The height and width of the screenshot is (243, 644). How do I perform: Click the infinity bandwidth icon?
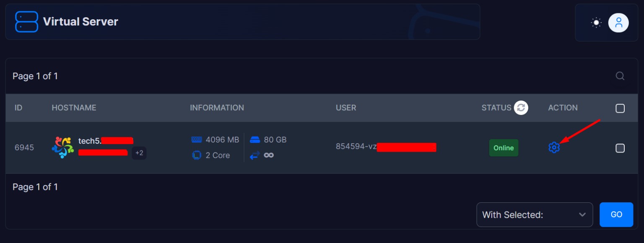pos(269,155)
